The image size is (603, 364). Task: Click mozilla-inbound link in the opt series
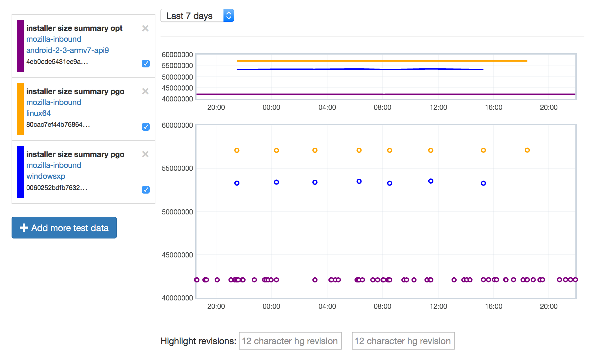(54, 39)
